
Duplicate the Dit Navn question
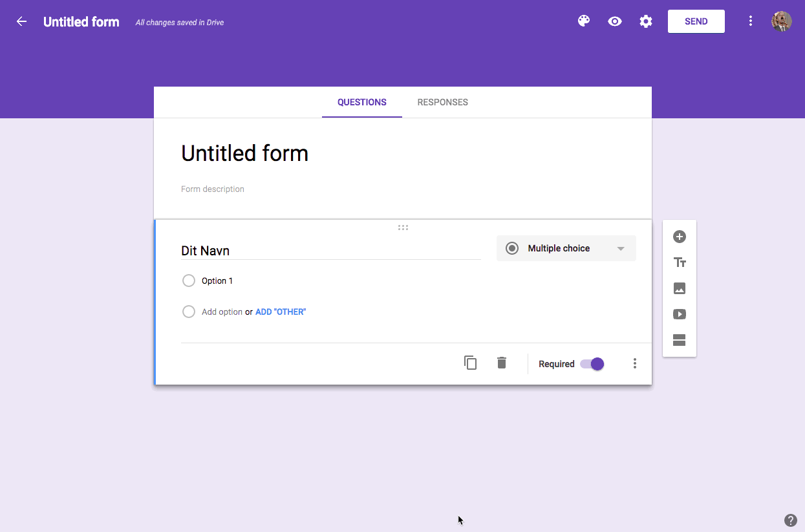pyautogui.click(x=471, y=363)
